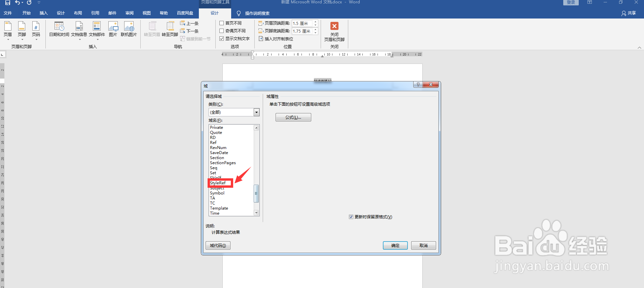Jump to Previous section (上一条)
The width and height of the screenshot is (644, 288).
189,23
